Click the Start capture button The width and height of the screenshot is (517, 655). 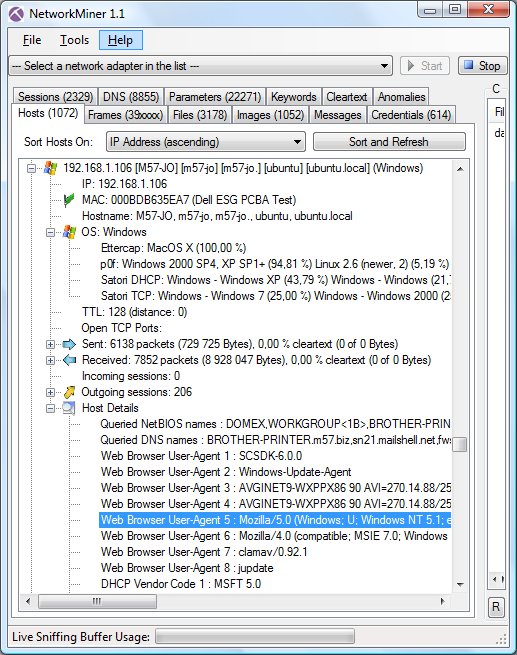click(425, 66)
